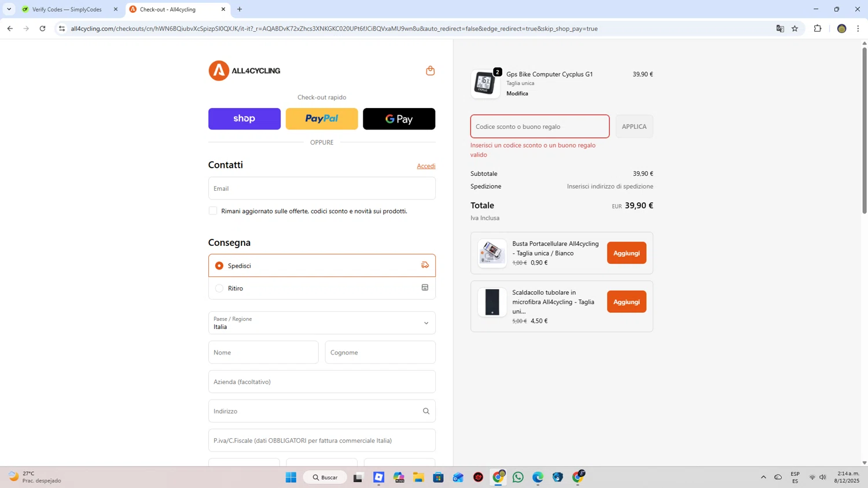Reload the checkout page
Screen dimensions: 868x488
click(42, 28)
